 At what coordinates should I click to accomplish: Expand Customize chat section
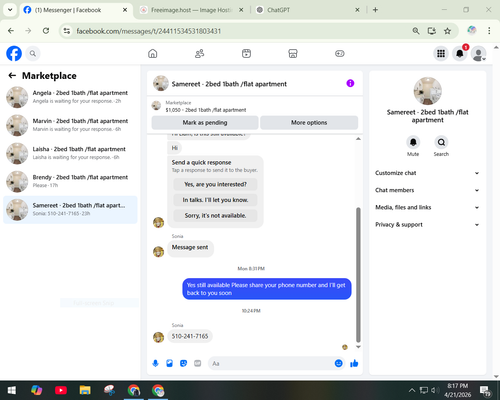427,173
